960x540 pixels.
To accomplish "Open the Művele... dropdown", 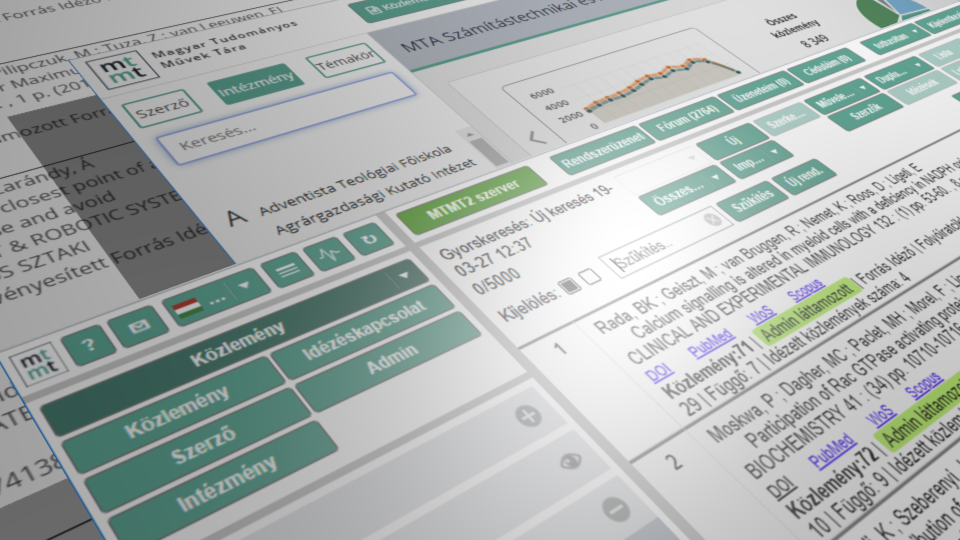I will coord(842,95).
